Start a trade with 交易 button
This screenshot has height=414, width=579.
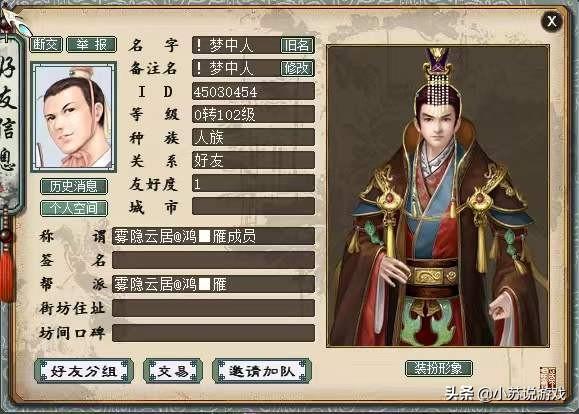(x=173, y=371)
